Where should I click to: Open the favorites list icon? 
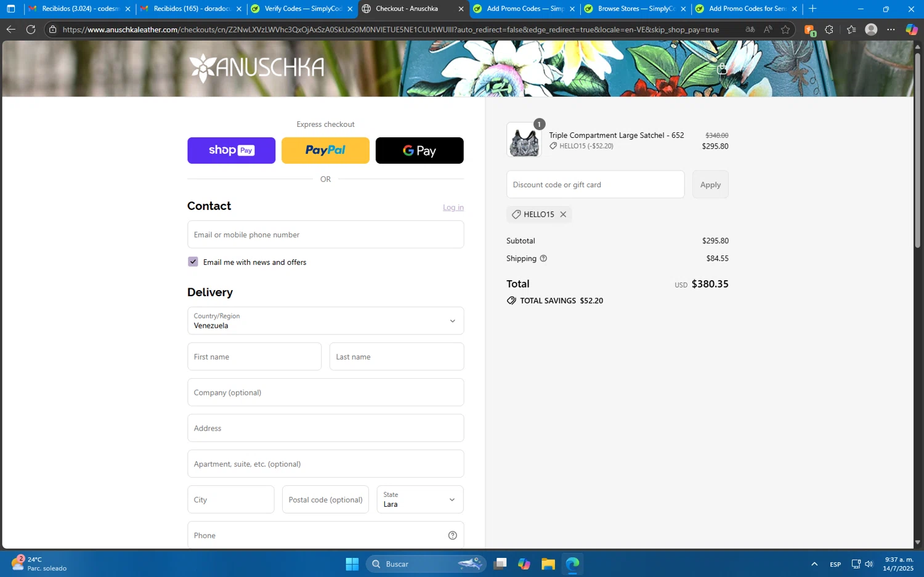point(851,30)
